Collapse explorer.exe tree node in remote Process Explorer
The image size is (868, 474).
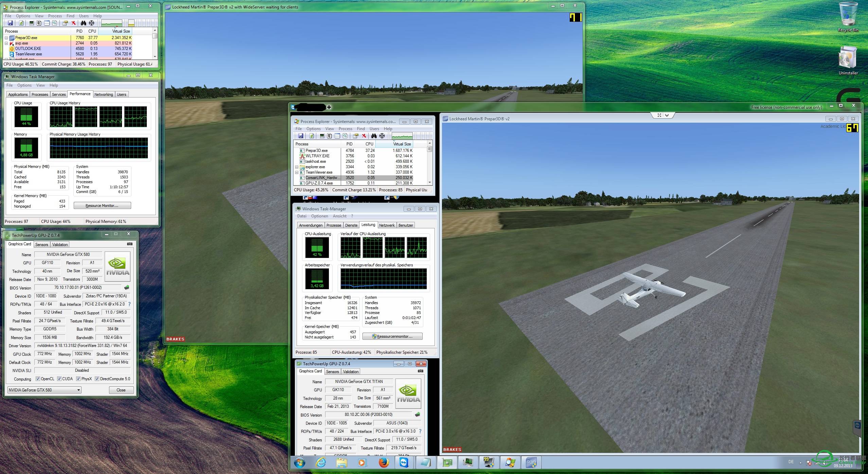(297, 167)
